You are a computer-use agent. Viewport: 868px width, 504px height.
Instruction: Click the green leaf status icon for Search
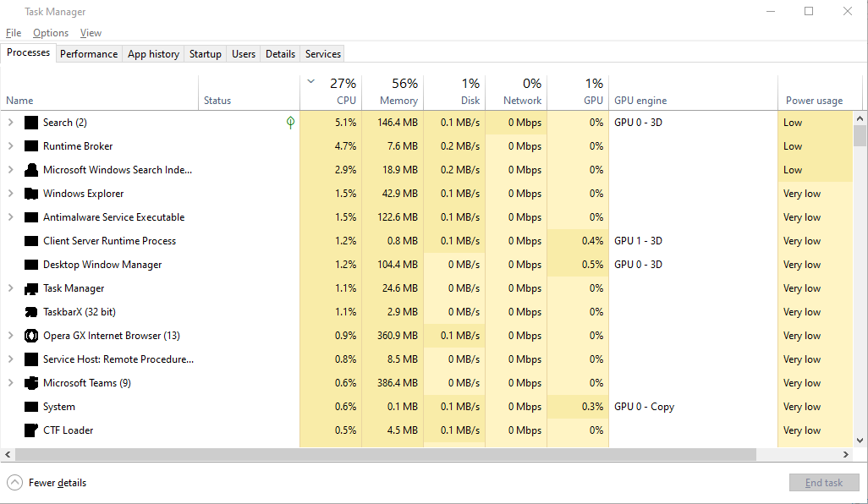pyautogui.click(x=290, y=123)
